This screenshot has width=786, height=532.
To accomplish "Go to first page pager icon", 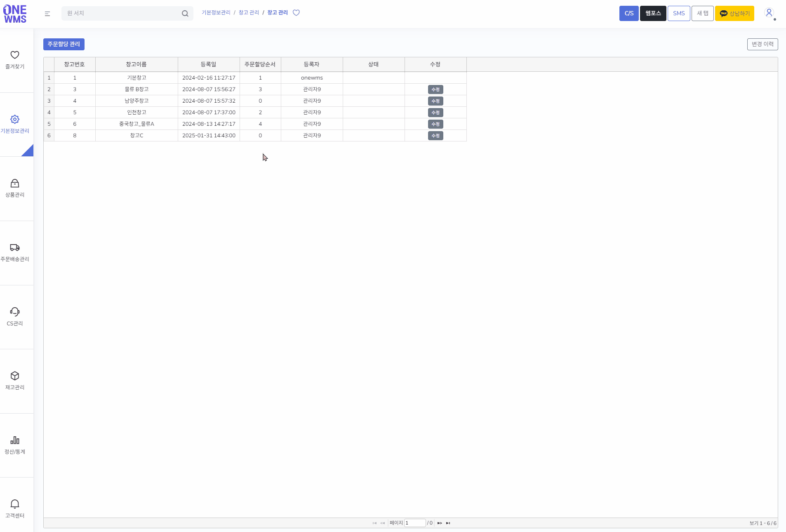I will point(374,523).
